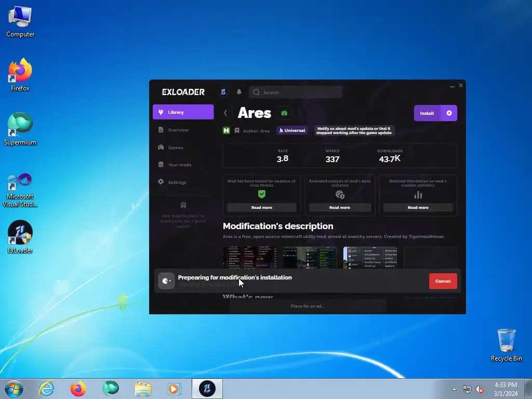Viewport: 532px width, 399px height.
Task: Click the green shield check icon
Action: tap(262, 194)
